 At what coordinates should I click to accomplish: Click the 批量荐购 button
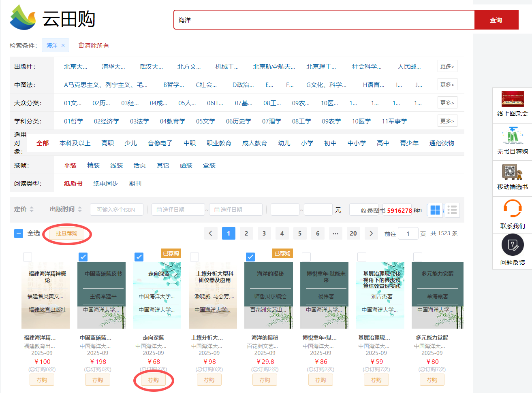tap(66, 234)
